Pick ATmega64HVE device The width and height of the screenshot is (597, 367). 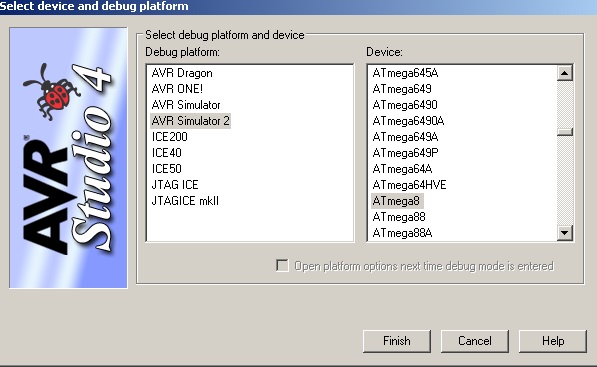[x=409, y=185]
